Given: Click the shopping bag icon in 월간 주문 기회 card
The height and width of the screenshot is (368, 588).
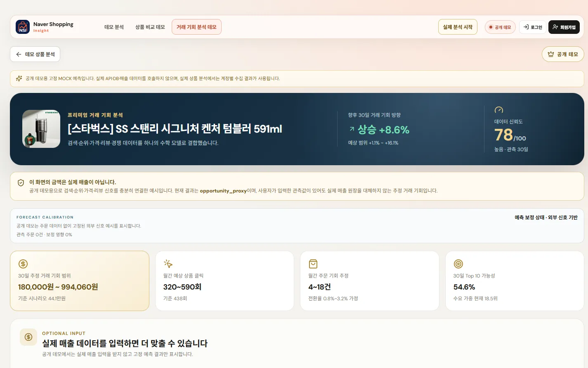Looking at the screenshot, I should [x=313, y=264].
